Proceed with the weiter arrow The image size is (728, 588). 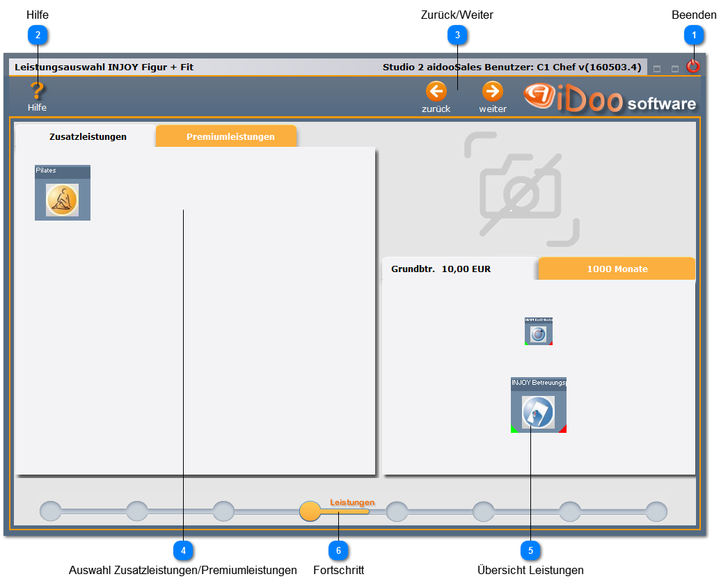click(493, 91)
